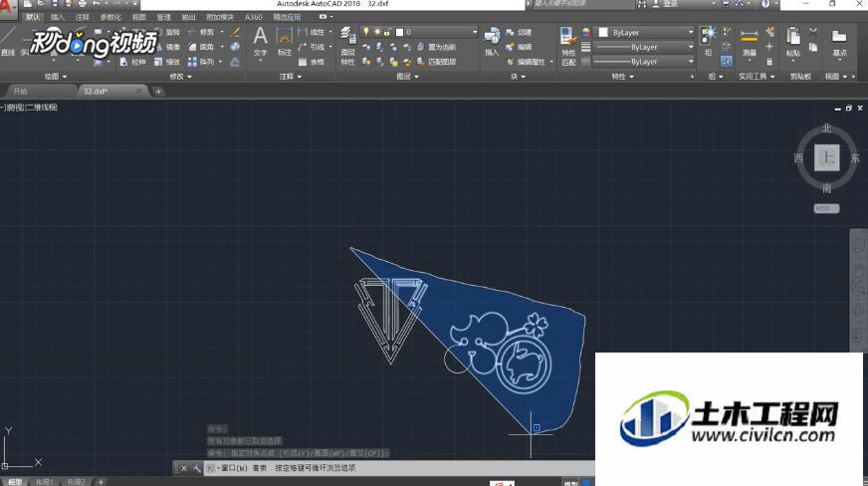Switch to the Parametric (参数化) ribbon tab
Viewport: 868px width, 486px height.
click(x=110, y=17)
